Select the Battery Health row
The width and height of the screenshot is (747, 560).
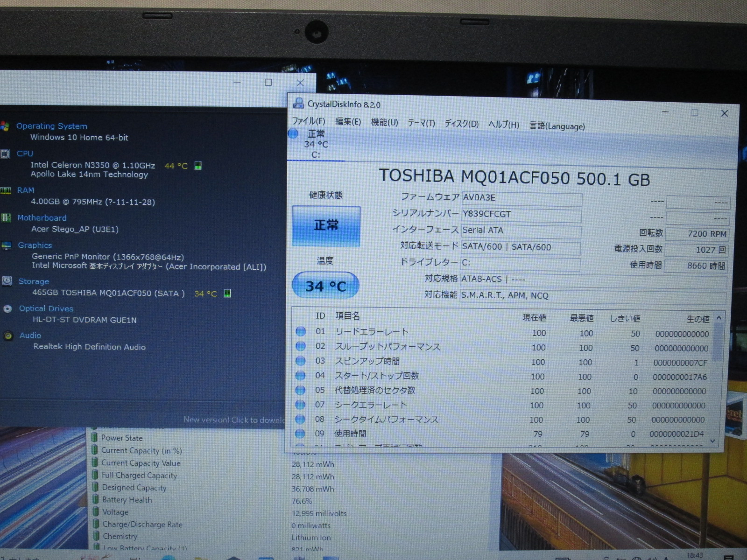tap(127, 500)
